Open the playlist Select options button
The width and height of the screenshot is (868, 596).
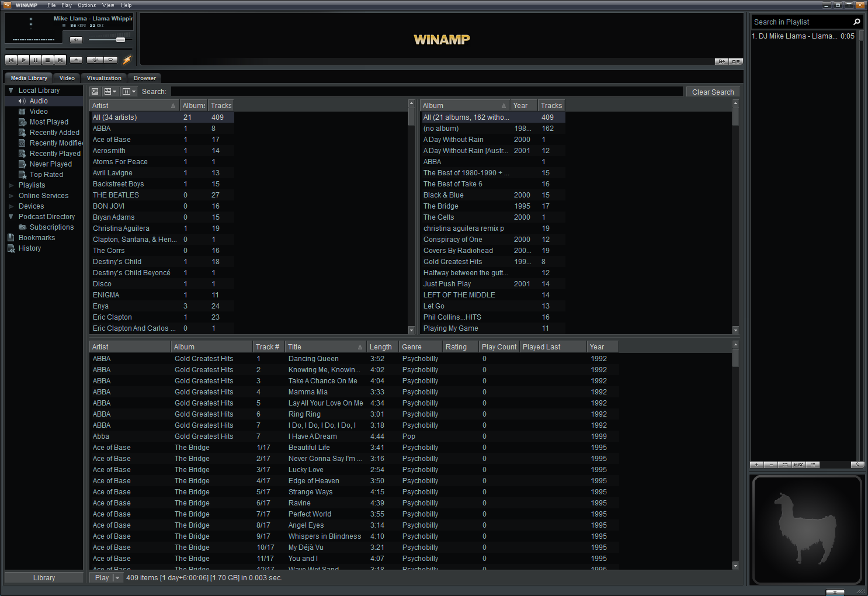point(784,465)
